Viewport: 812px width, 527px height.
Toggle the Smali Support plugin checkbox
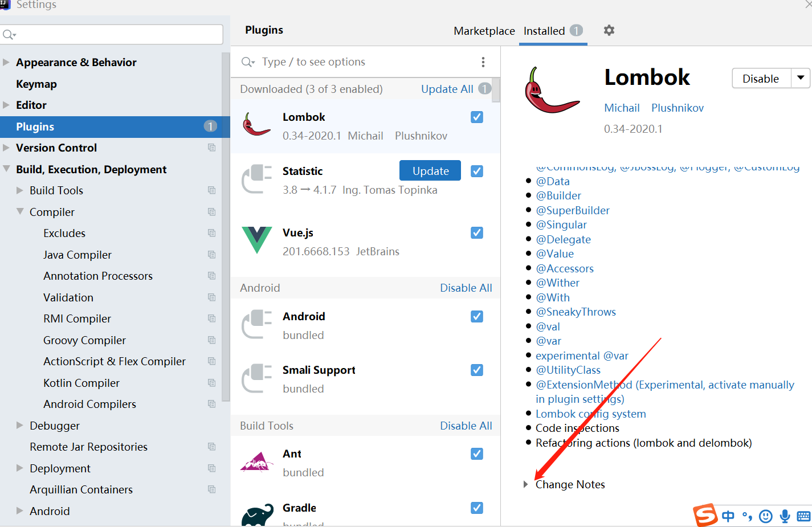pos(477,370)
